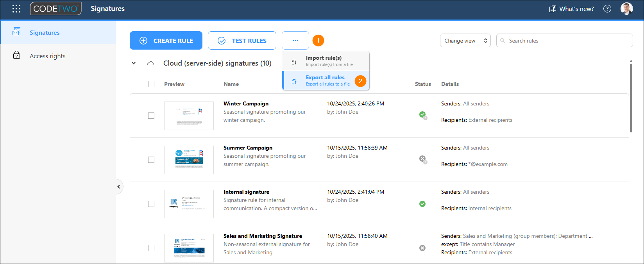Click the date 10/24/2025, 2:41:04 PM
The image size is (644, 264).
(356, 192)
